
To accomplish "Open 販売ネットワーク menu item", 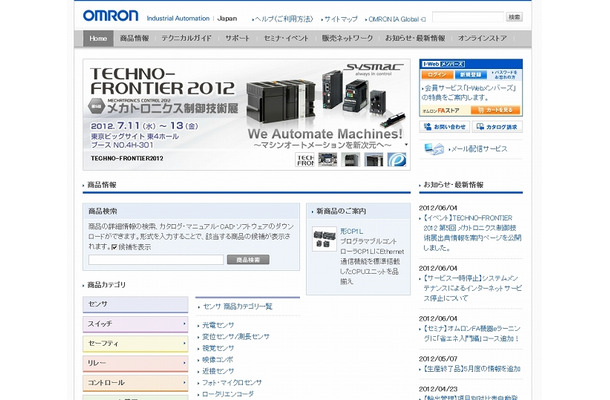I will click(x=347, y=39).
